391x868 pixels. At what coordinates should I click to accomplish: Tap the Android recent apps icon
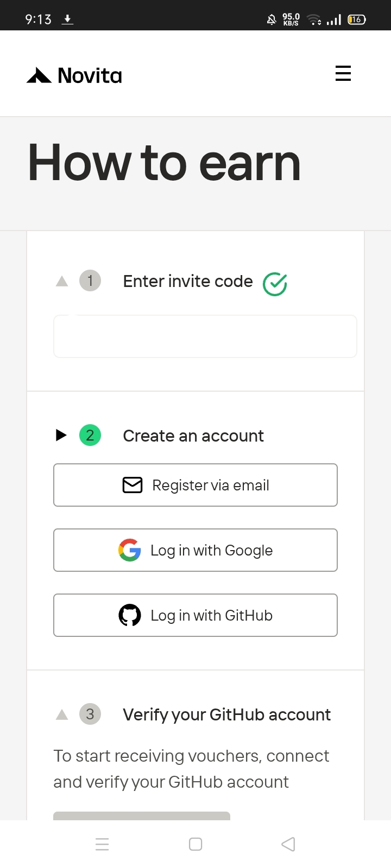(x=102, y=844)
